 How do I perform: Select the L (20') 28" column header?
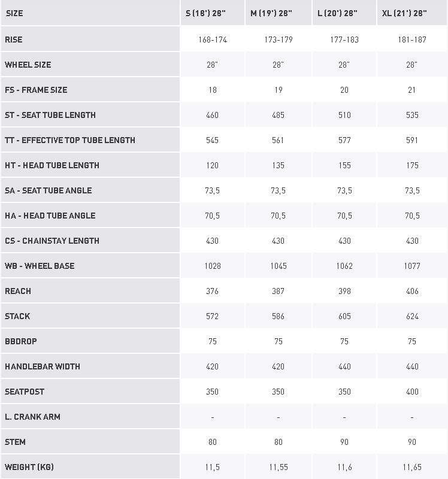(x=338, y=13)
